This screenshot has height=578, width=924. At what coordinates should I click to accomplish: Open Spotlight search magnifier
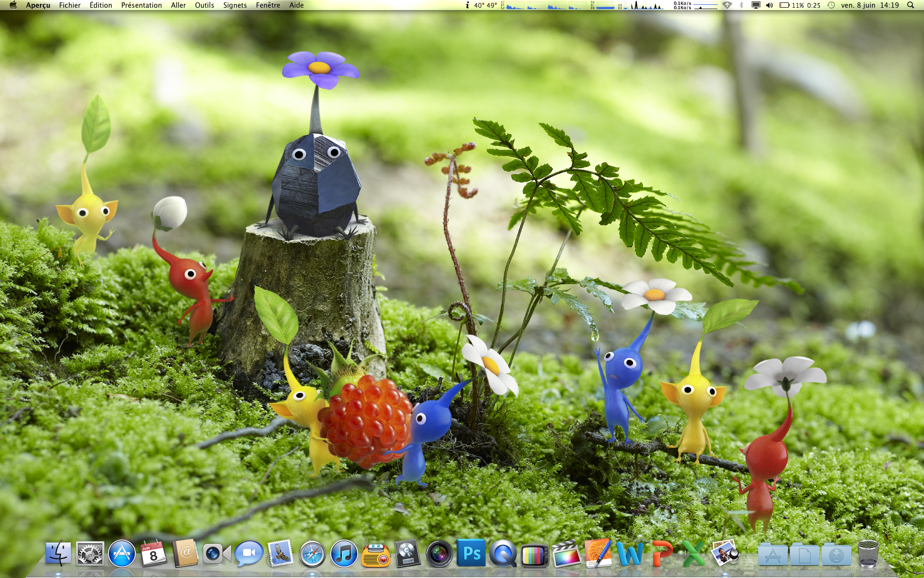(911, 5)
